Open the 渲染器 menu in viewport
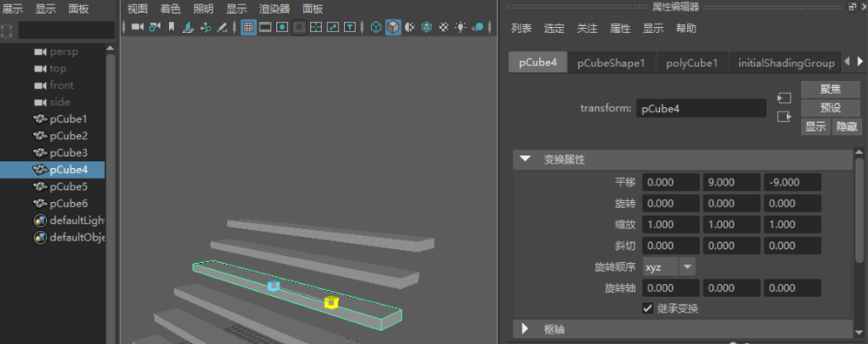Viewport: 868px width, 344px height. tap(274, 9)
